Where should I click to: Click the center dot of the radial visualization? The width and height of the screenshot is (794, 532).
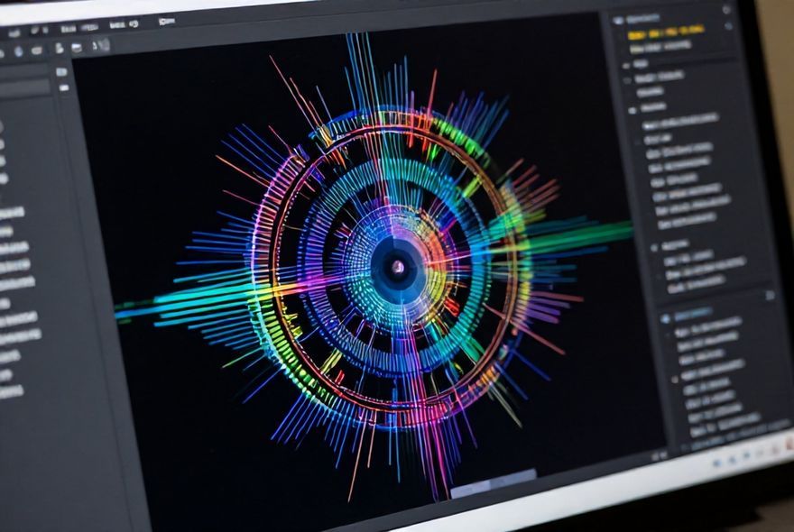396,267
